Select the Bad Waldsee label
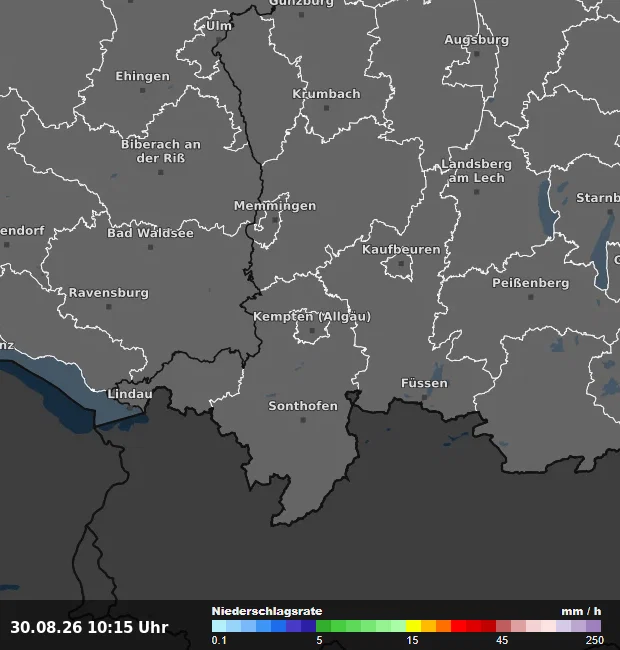 click(x=150, y=233)
